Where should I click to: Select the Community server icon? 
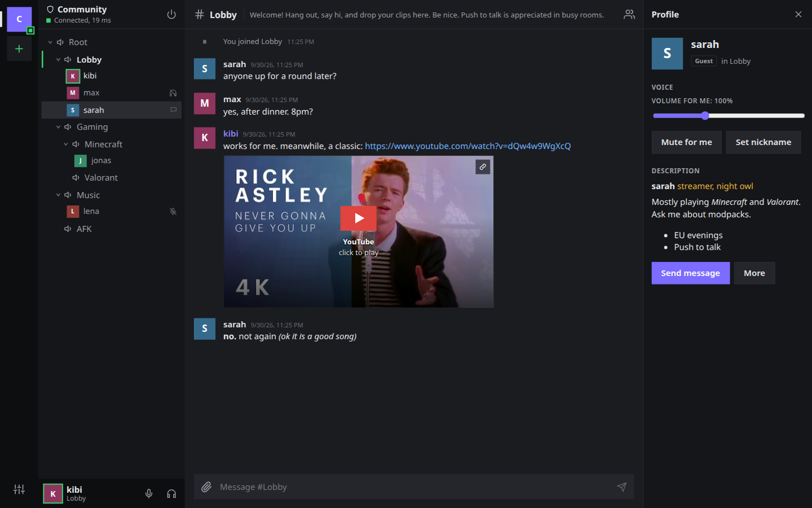pos(19,19)
